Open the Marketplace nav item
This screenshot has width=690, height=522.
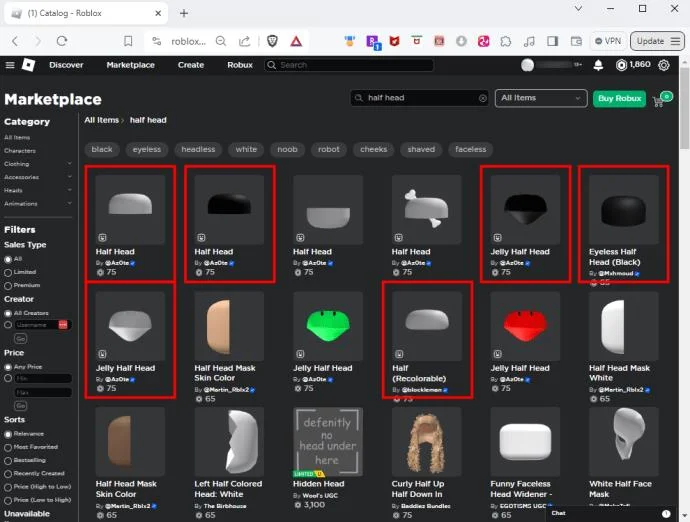(130, 65)
